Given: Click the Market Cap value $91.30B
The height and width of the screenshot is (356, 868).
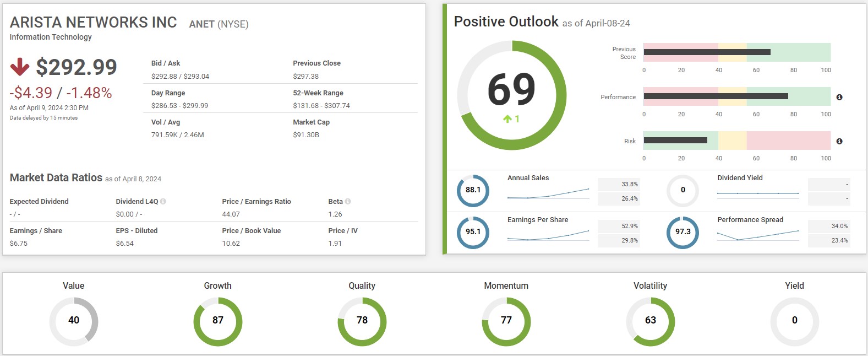Looking at the screenshot, I should (x=306, y=135).
